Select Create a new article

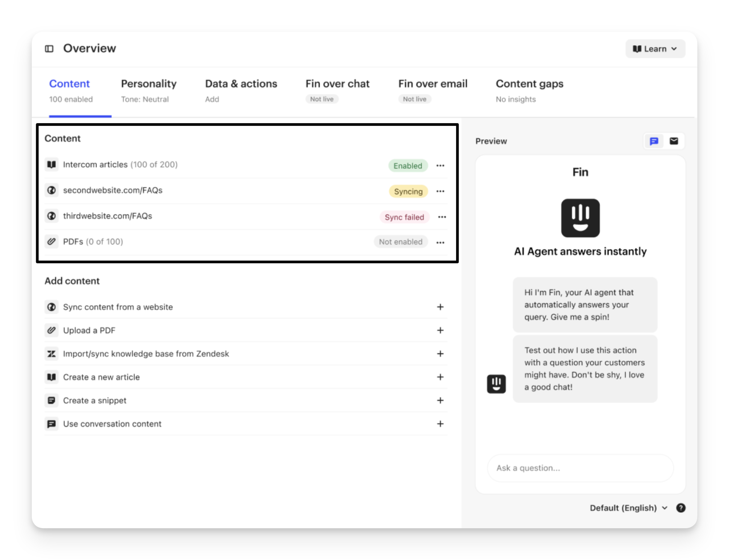102,377
